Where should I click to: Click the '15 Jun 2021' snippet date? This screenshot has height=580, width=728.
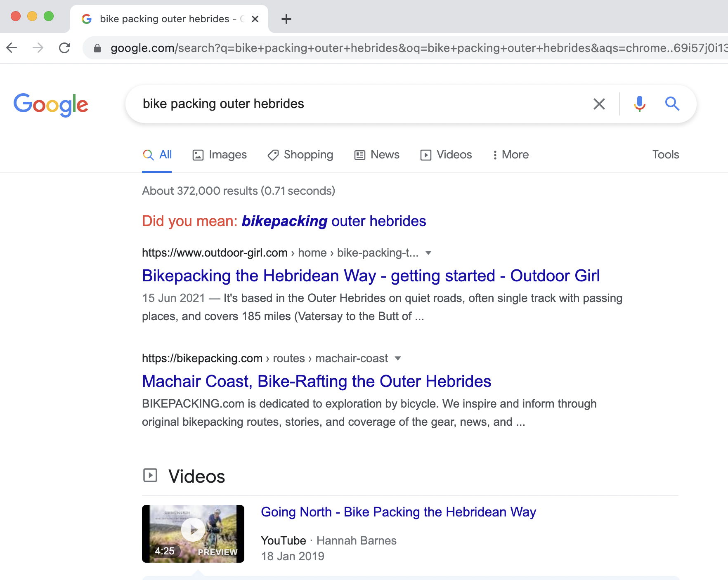tap(173, 298)
